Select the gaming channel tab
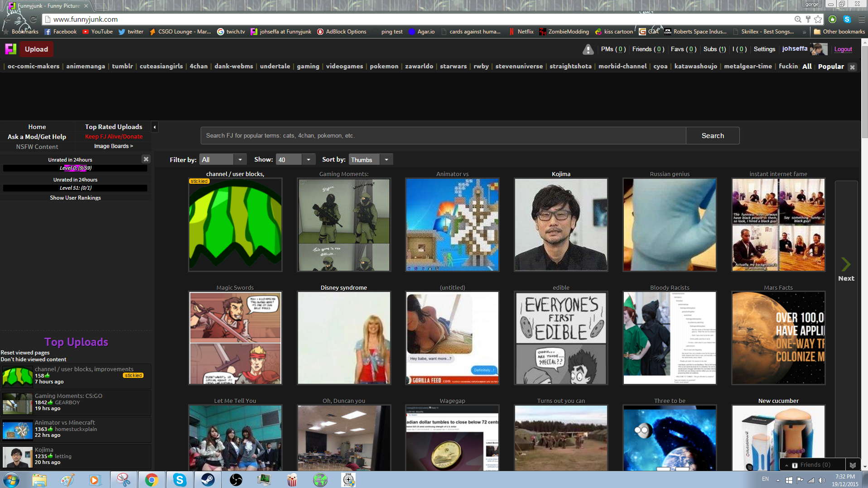This screenshot has height=488, width=868. [x=308, y=66]
